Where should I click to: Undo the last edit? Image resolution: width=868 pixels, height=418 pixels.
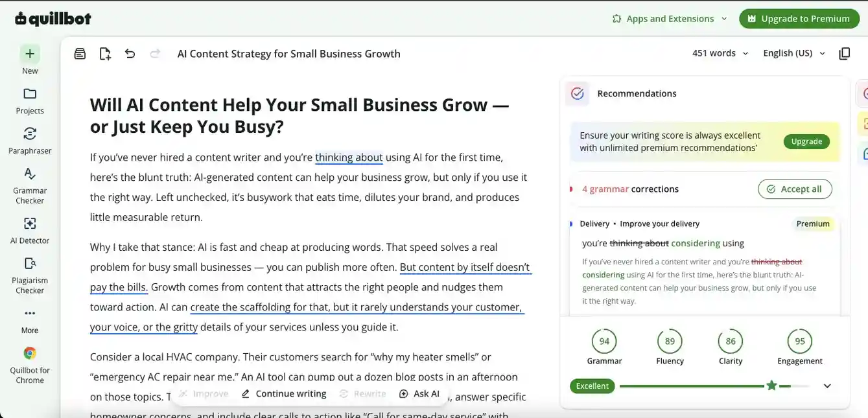[130, 54]
